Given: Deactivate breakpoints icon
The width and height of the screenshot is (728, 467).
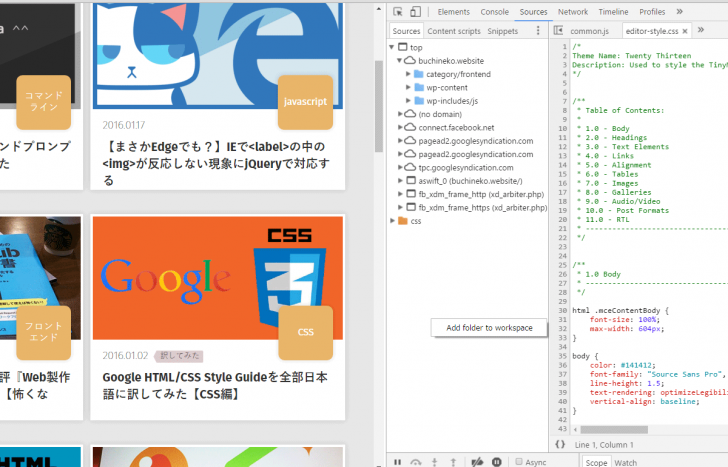Looking at the screenshot, I should coord(477,462).
